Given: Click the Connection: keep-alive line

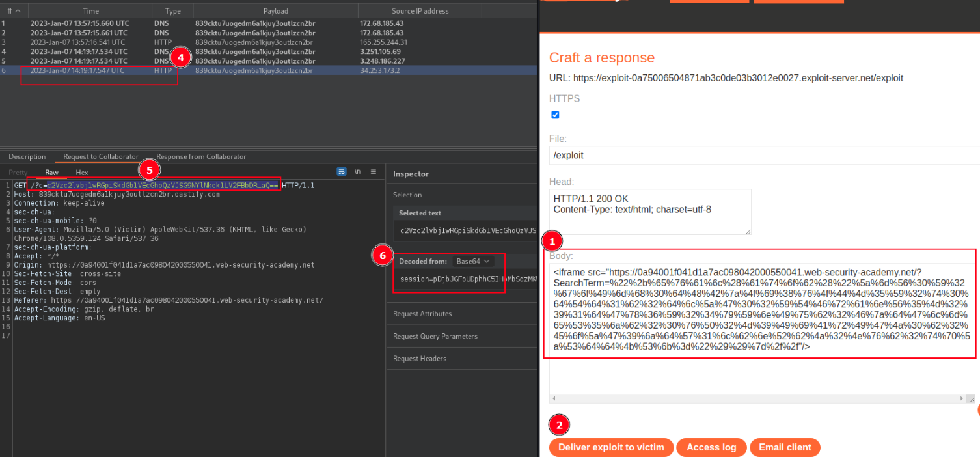Looking at the screenshot, I should (x=59, y=203).
